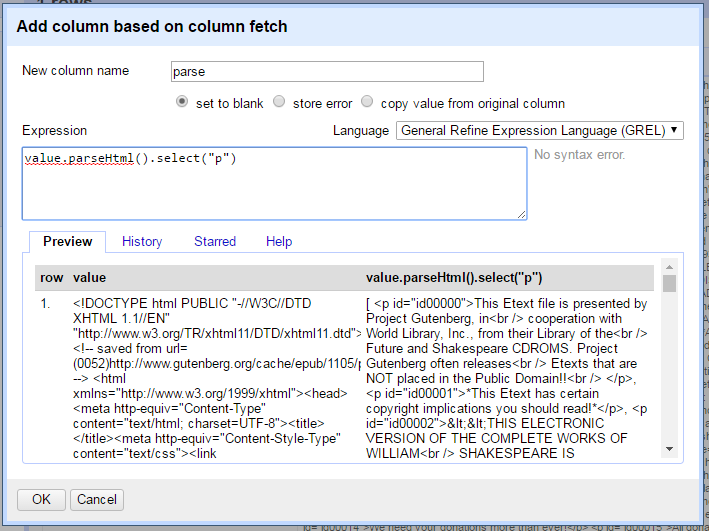The width and height of the screenshot is (709, 531).
Task: Click the New column name text field
Action: (327, 71)
